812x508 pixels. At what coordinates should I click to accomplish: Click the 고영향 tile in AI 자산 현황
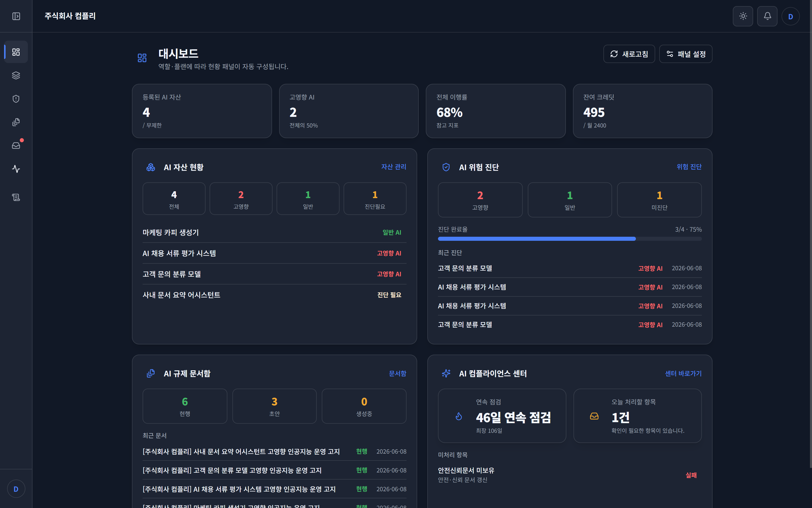coord(241,199)
